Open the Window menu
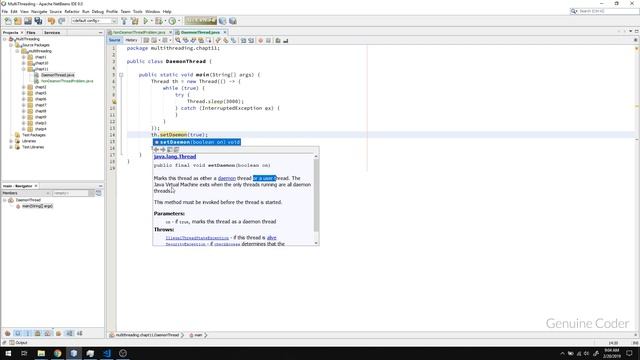640x360 pixels. (x=152, y=11)
